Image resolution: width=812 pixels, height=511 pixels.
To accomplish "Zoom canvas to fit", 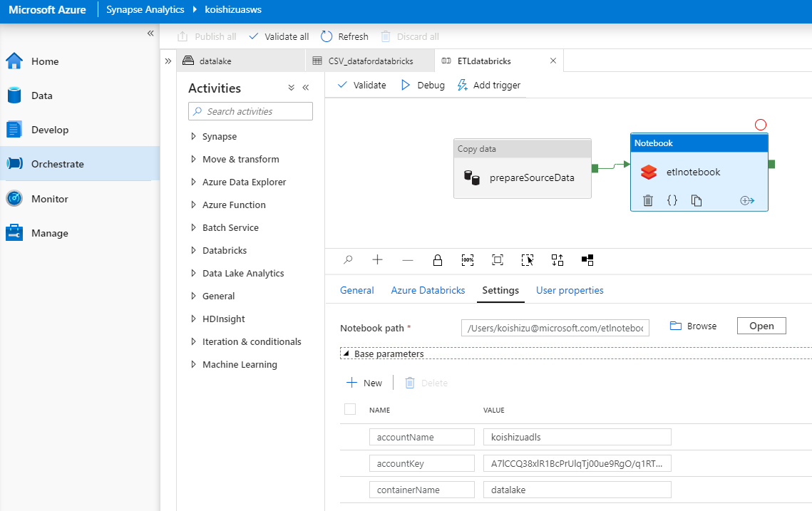I will 498,260.
